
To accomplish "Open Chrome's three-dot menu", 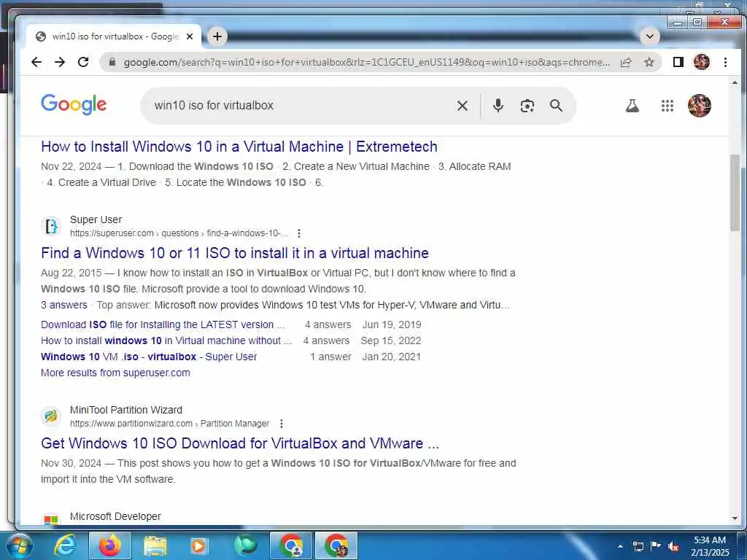I will click(x=725, y=62).
